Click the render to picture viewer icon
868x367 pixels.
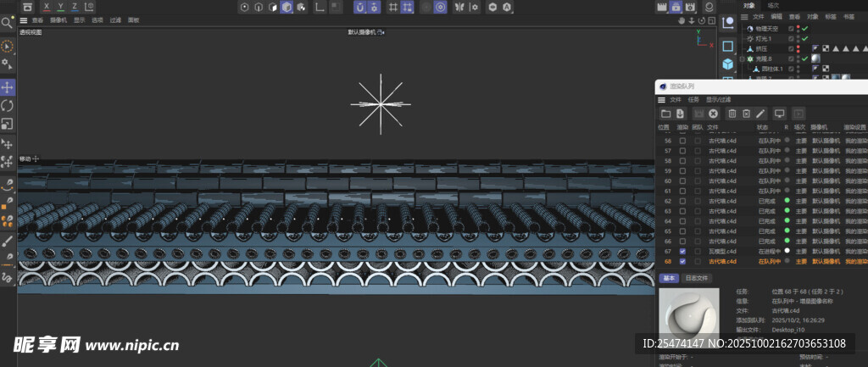click(x=676, y=7)
